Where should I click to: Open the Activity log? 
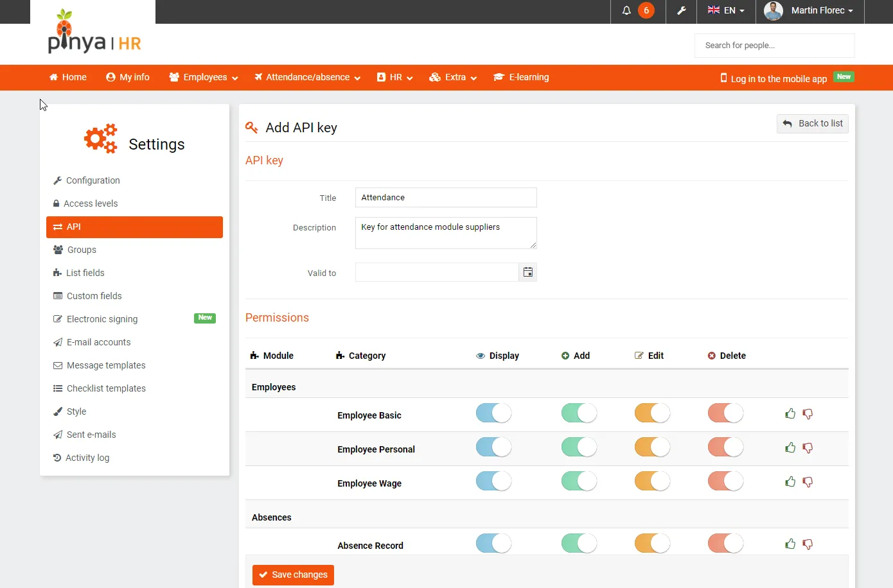pos(134,458)
